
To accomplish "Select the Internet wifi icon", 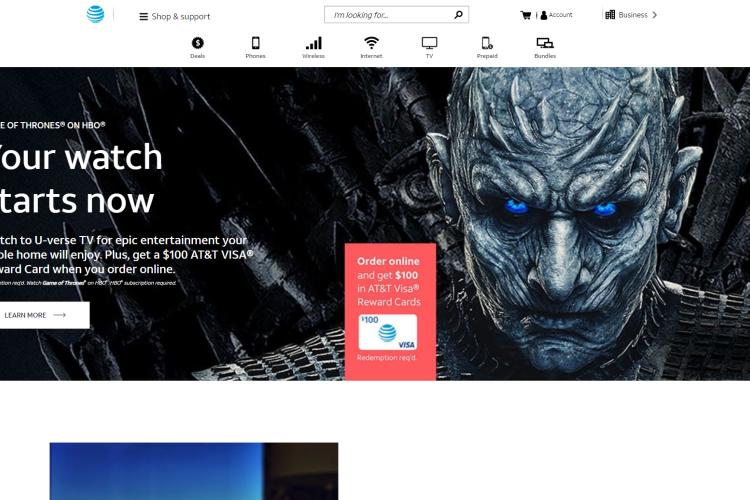I will click(x=371, y=43).
